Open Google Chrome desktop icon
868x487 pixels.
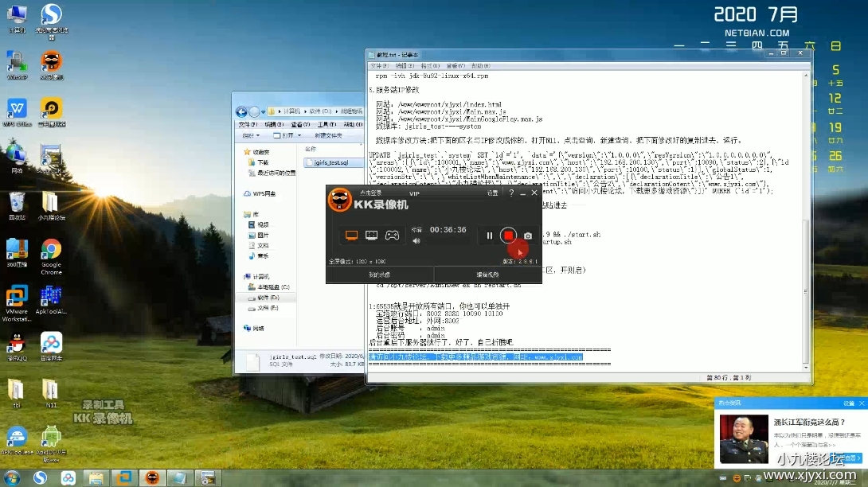click(51, 250)
